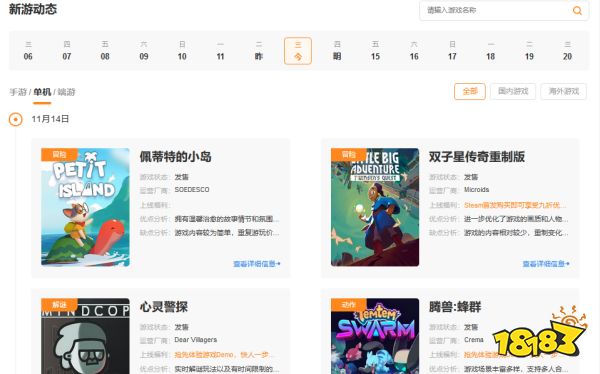Open the Temtem Swarm cover thumbnail
600x374 pixels.
click(375, 336)
